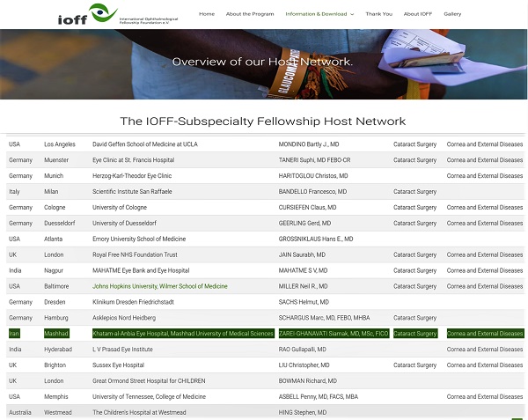Select the Muenster city cell
Screen dimensions: 528x420
tap(56, 160)
